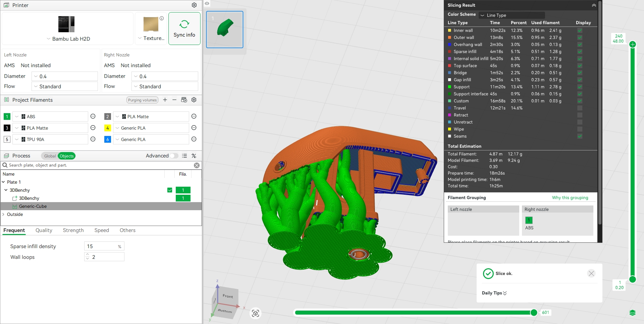Switch to the Speed tab

tap(102, 230)
